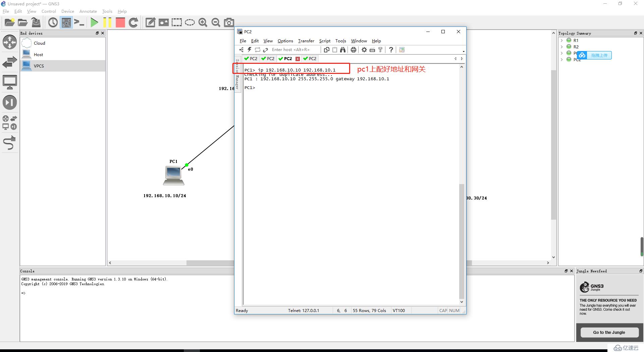The height and width of the screenshot is (352, 644).
Task: Select the draw rectangle tool
Action: tap(176, 23)
